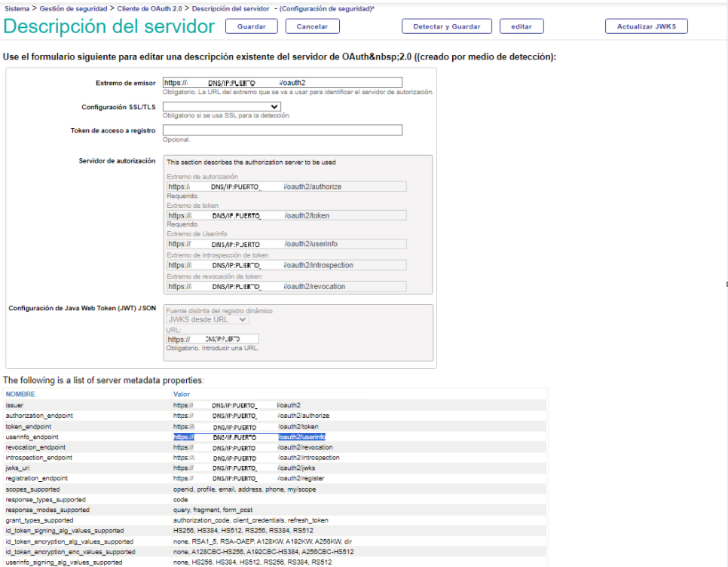Click Detectar y Guardar button
This screenshot has height=567, width=728.
click(446, 26)
